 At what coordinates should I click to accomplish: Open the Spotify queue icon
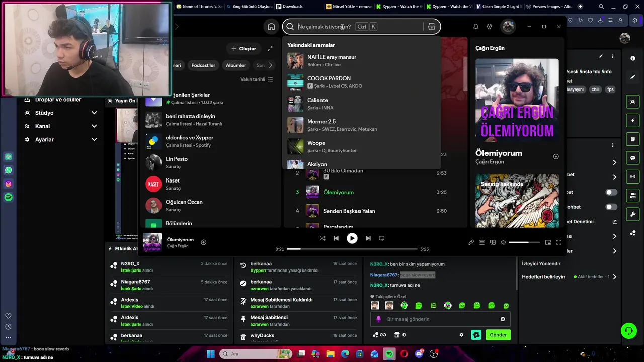(482, 242)
